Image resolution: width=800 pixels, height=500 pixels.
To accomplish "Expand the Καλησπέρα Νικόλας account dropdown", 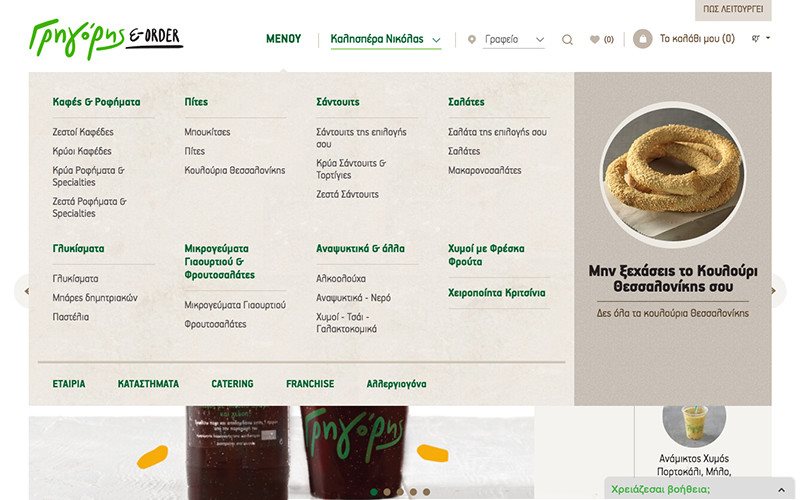I will click(386, 39).
